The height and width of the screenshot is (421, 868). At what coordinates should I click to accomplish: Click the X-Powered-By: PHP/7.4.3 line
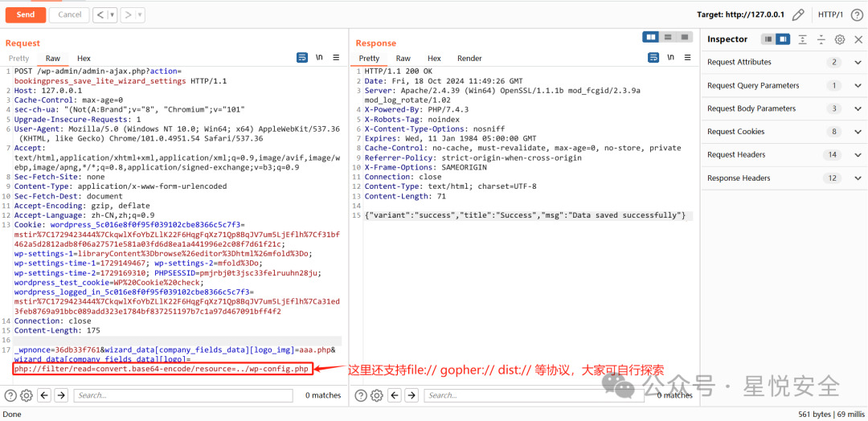click(x=416, y=109)
